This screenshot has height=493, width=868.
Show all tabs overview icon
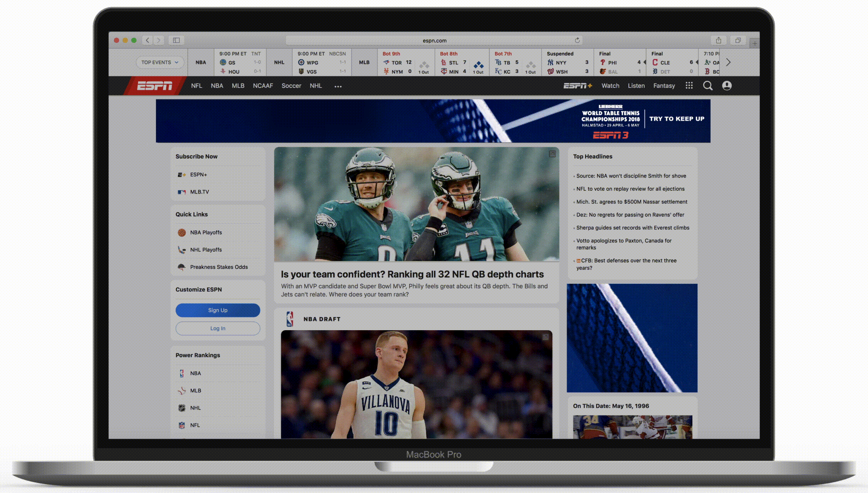pos(738,40)
